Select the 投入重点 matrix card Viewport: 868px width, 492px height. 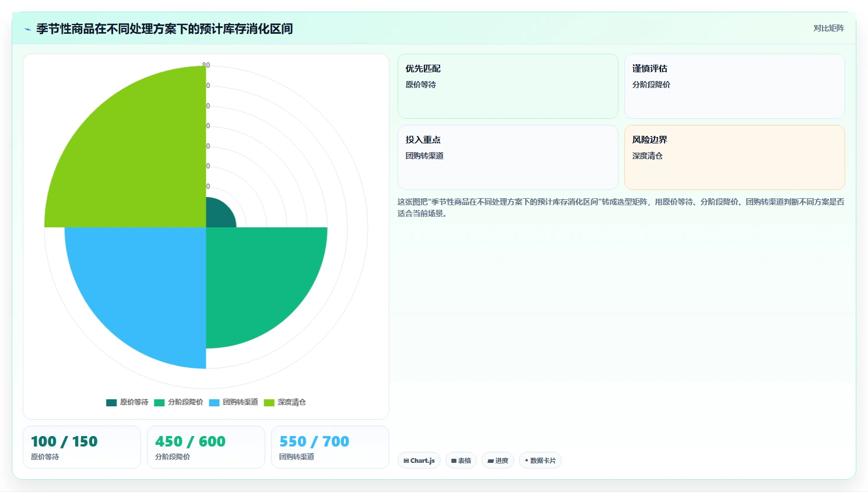508,157
